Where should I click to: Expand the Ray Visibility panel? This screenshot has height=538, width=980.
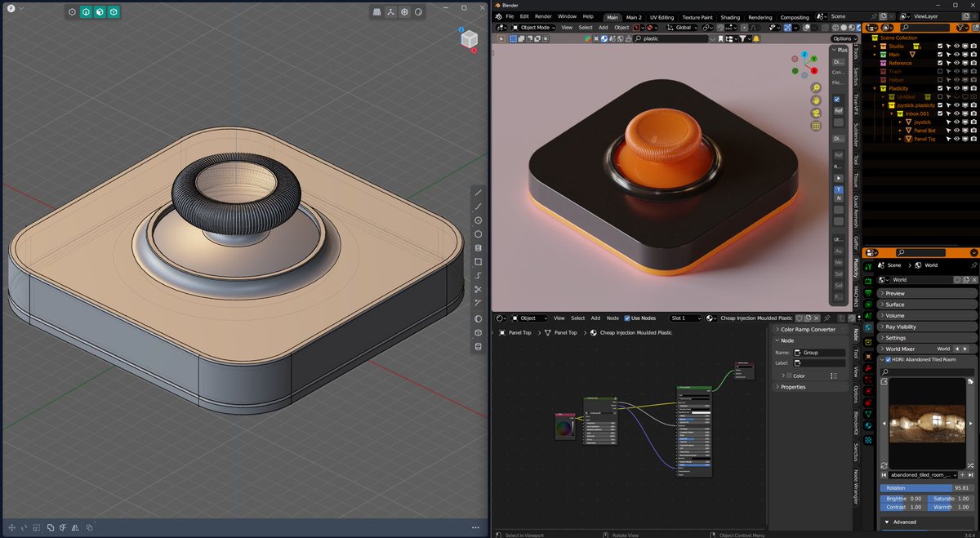click(928, 327)
